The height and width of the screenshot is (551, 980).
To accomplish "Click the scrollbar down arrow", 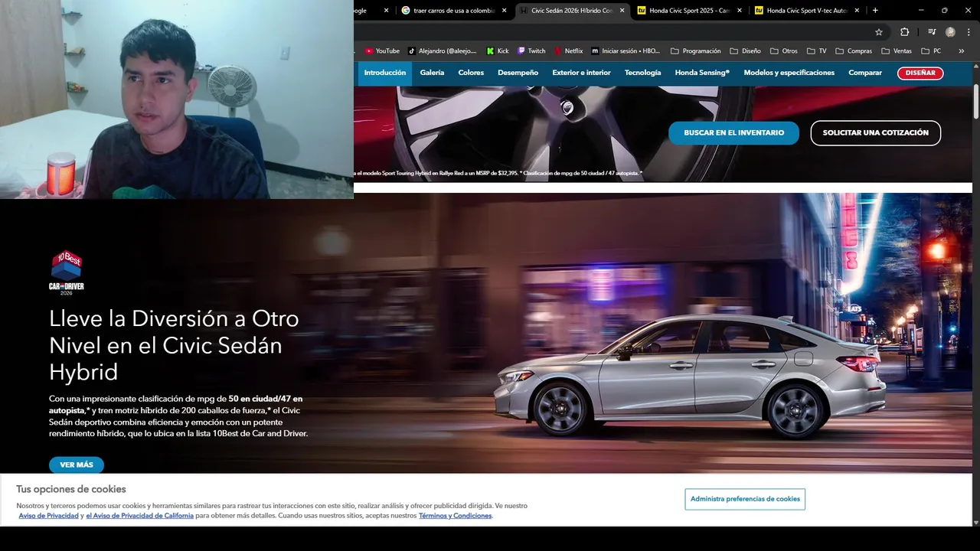I will 976,523.
